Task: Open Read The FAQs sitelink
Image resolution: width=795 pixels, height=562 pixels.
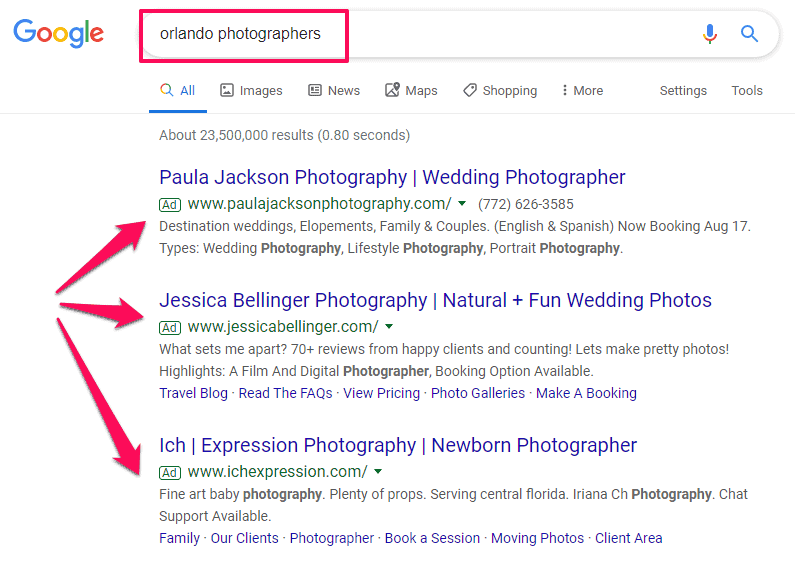Action: (285, 393)
